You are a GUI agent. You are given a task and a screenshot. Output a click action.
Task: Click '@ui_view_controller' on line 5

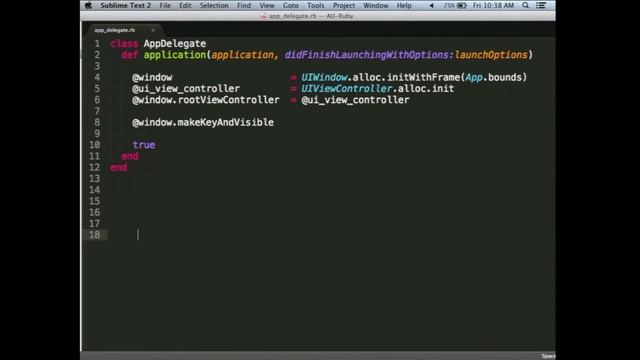tap(186, 89)
